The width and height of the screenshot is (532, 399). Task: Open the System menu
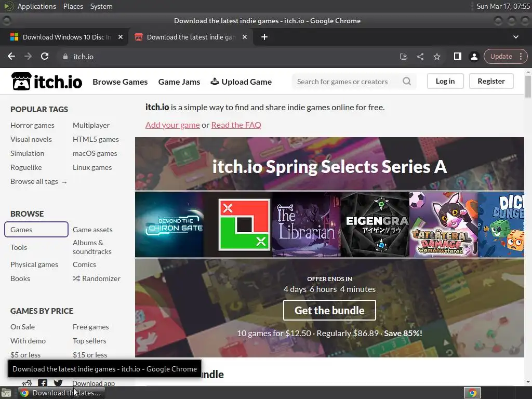[x=101, y=6]
